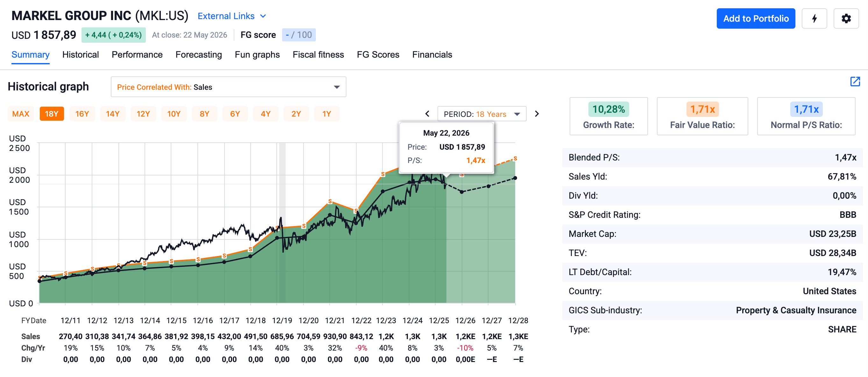Set chart range to 1Y
This screenshot has width=868, height=377.
[326, 114]
